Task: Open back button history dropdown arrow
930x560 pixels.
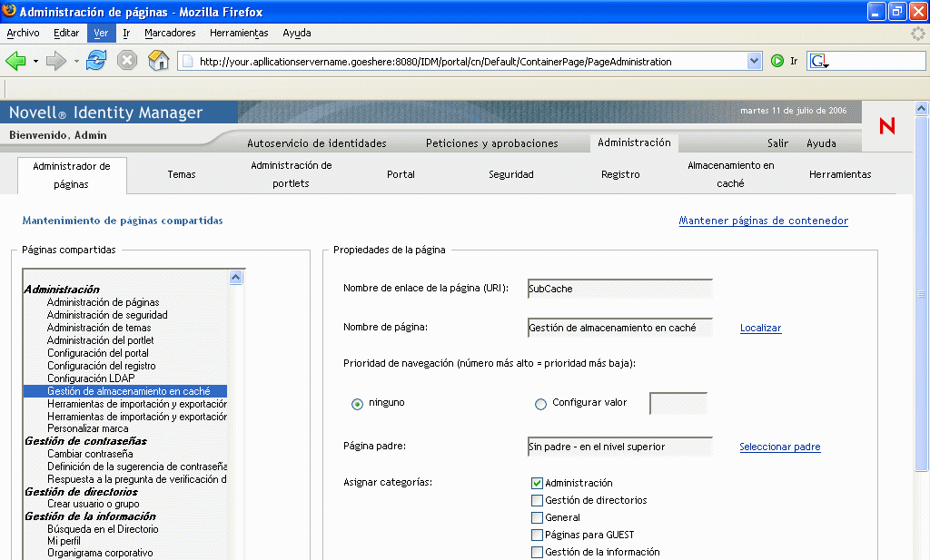Action: click(x=35, y=61)
